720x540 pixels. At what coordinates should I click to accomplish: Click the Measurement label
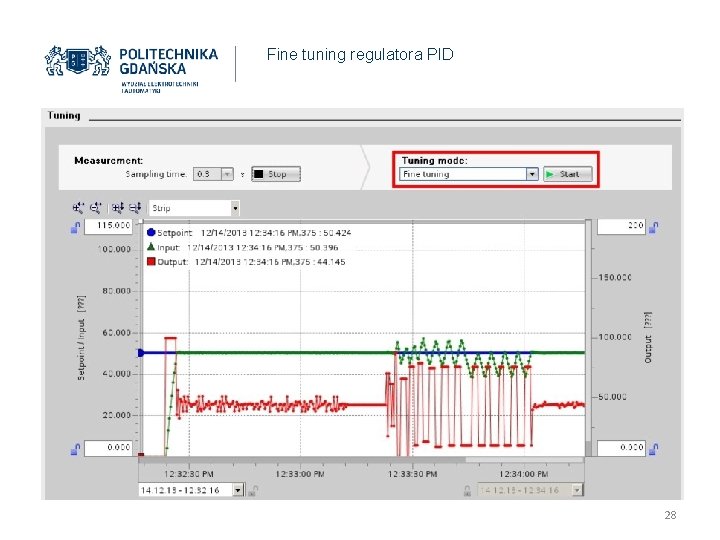pyautogui.click(x=108, y=161)
